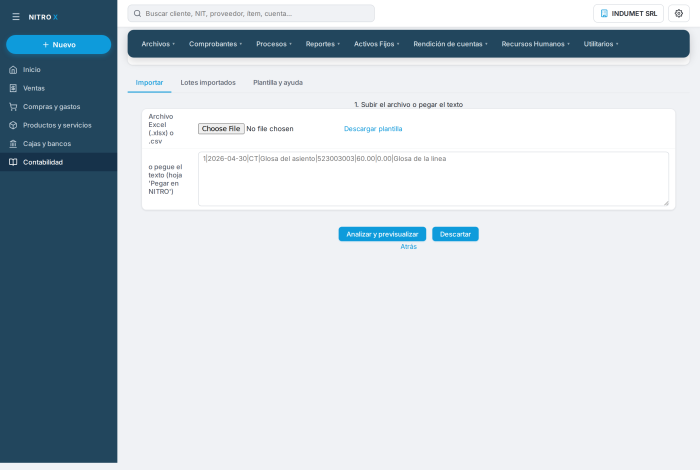Click the NITRO X logo
The height and width of the screenshot is (470, 700).
coord(43,17)
